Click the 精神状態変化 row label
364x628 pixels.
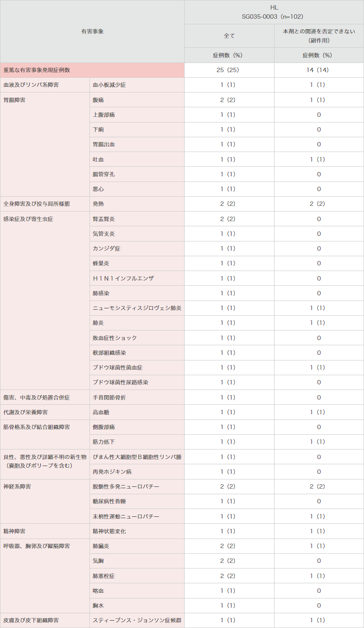137,531
